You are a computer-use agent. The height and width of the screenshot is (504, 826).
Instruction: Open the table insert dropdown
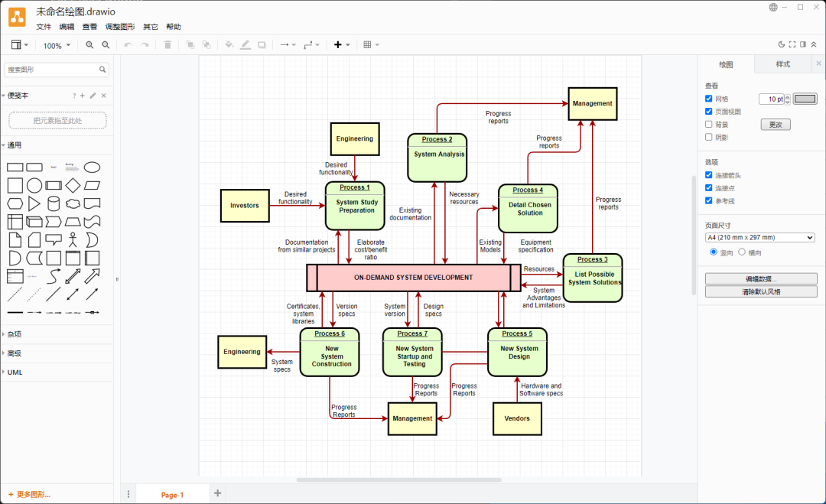tap(371, 45)
